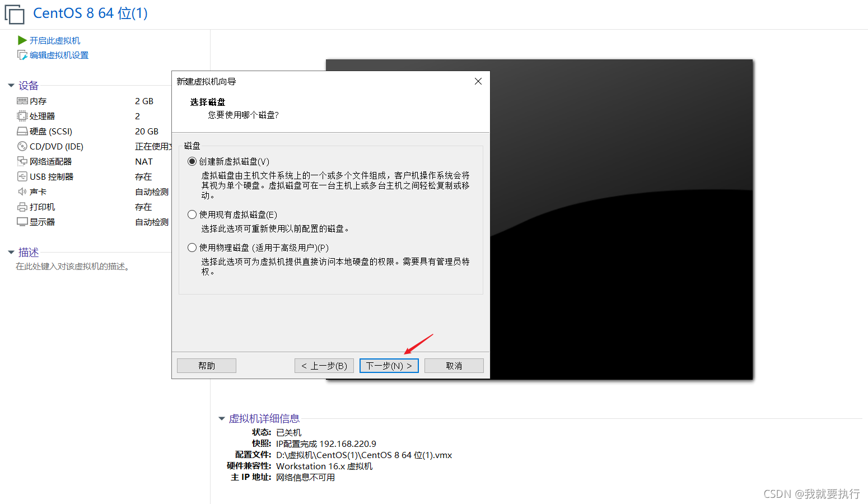This screenshot has width=868, height=504.
Task: Click the CD/DVD 正在使用 value
Action: point(153,146)
